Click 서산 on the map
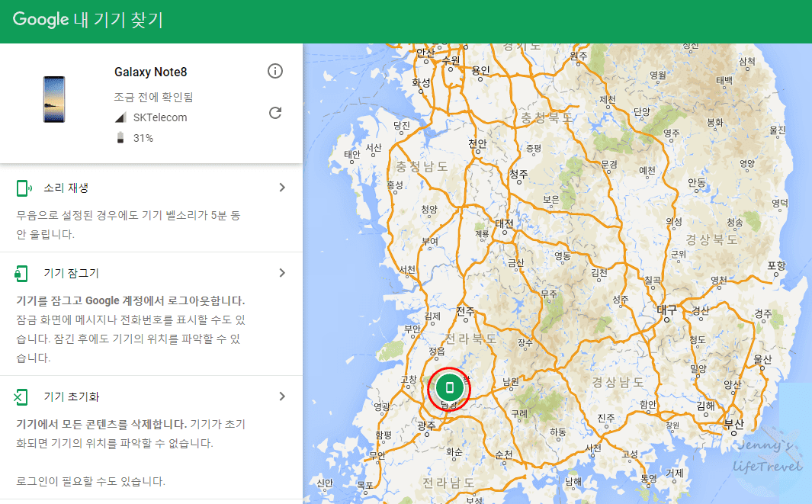 tap(374, 148)
